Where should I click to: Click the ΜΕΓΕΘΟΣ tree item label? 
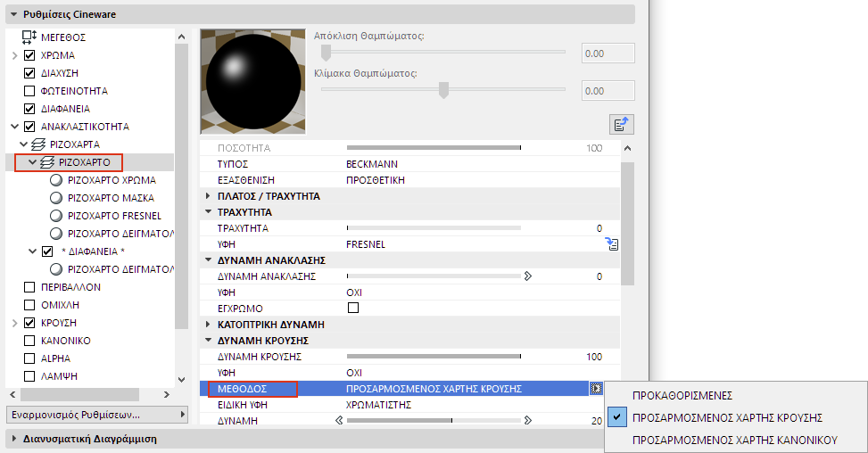coord(63,37)
